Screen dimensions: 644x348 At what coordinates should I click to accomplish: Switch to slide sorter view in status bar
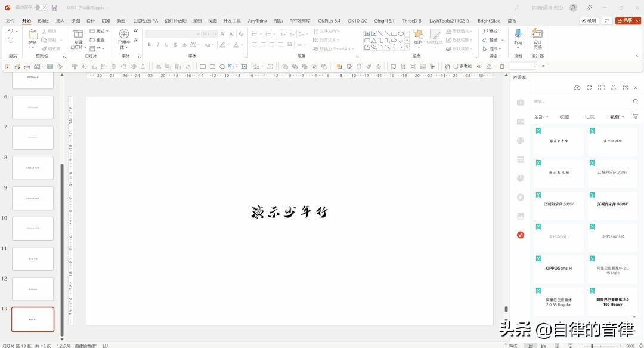pos(544,346)
